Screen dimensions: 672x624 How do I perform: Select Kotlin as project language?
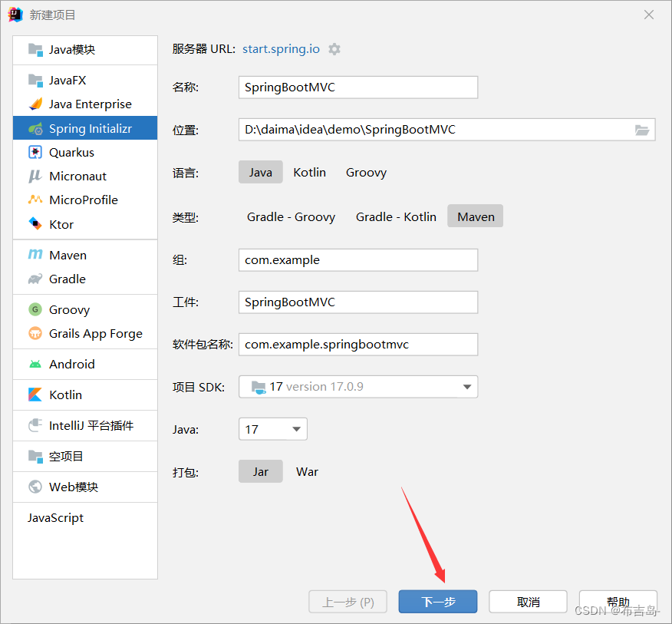[309, 172]
